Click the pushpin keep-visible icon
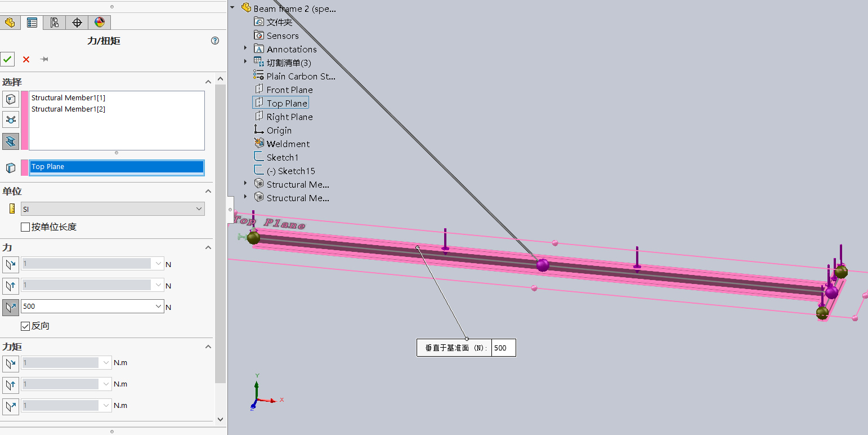This screenshot has height=435, width=868. click(44, 59)
